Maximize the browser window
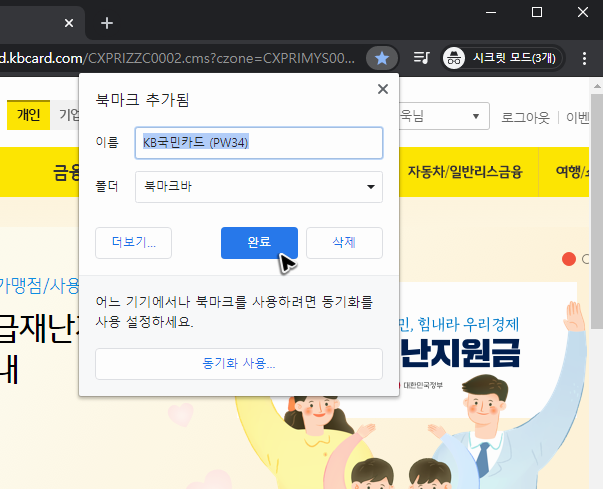 click(x=537, y=12)
